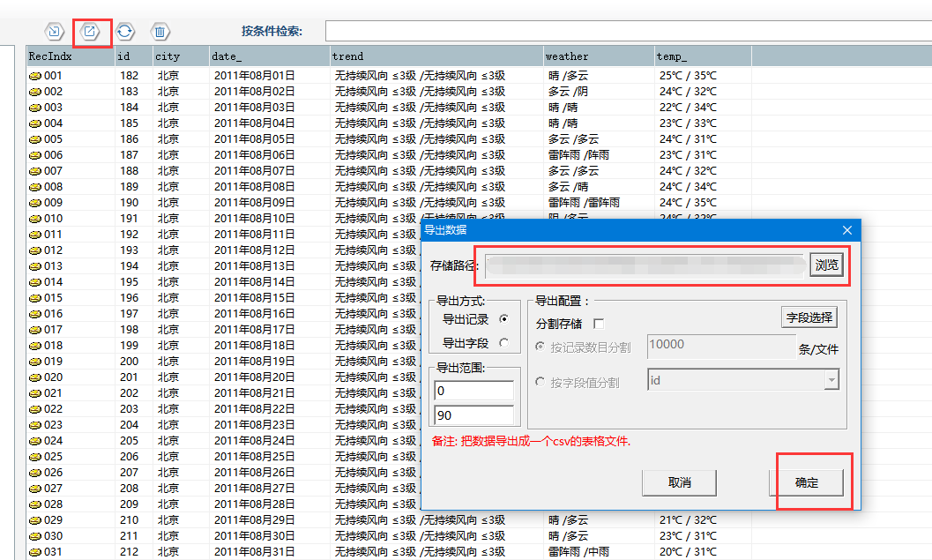Click the export range start field containing 0
This screenshot has height=560, width=932.
point(473,391)
